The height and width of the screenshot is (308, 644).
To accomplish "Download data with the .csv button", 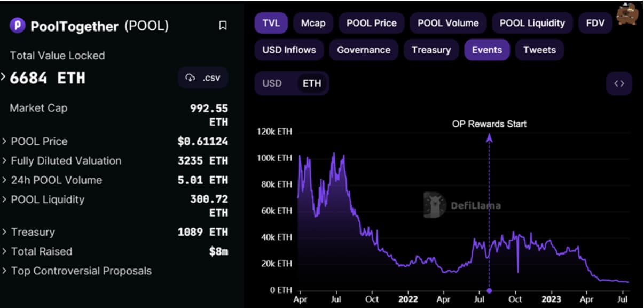I will coord(203,78).
